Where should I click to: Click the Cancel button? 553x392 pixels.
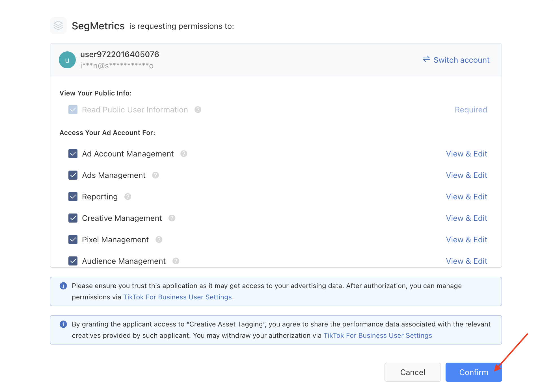[x=412, y=372]
